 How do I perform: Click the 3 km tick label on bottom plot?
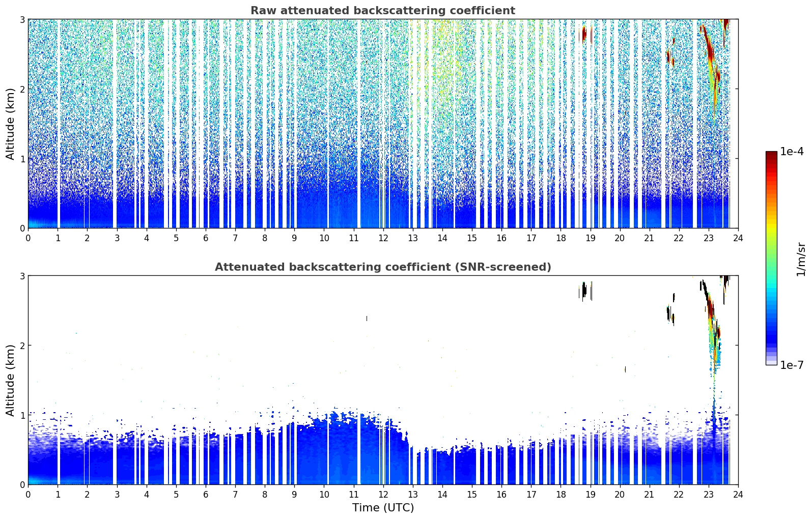pos(22,276)
